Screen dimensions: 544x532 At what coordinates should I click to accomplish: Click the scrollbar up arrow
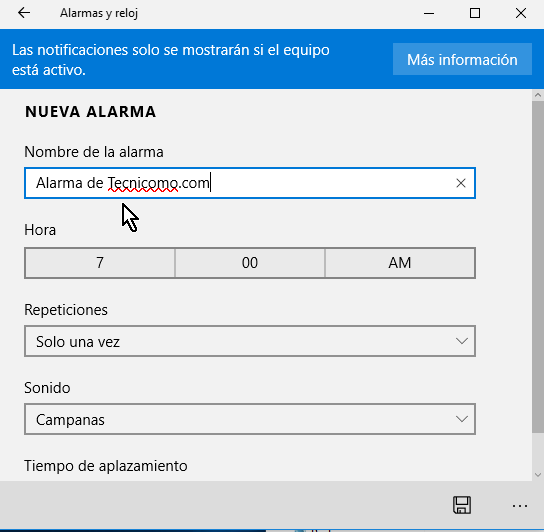[x=538, y=95]
